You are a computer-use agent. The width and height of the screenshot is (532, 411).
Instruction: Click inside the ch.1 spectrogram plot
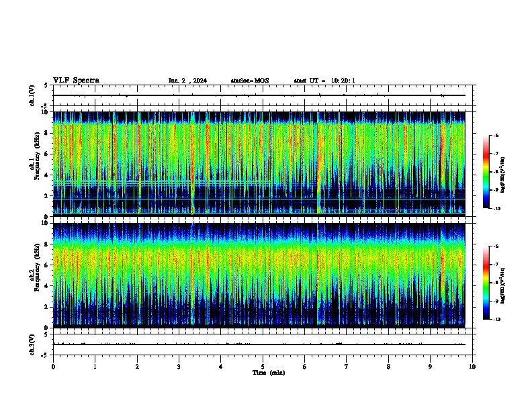(259, 164)
